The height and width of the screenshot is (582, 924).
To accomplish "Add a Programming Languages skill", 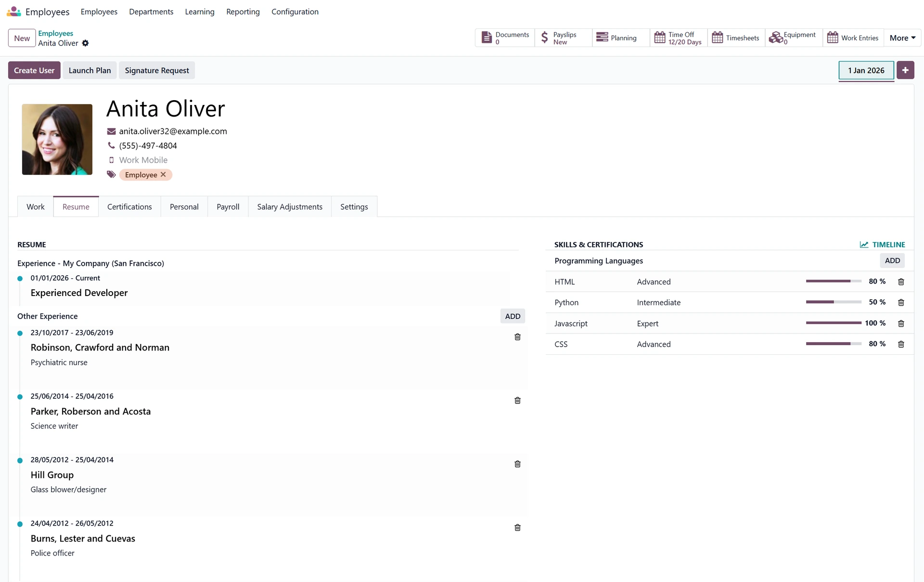I will point(892,260).
